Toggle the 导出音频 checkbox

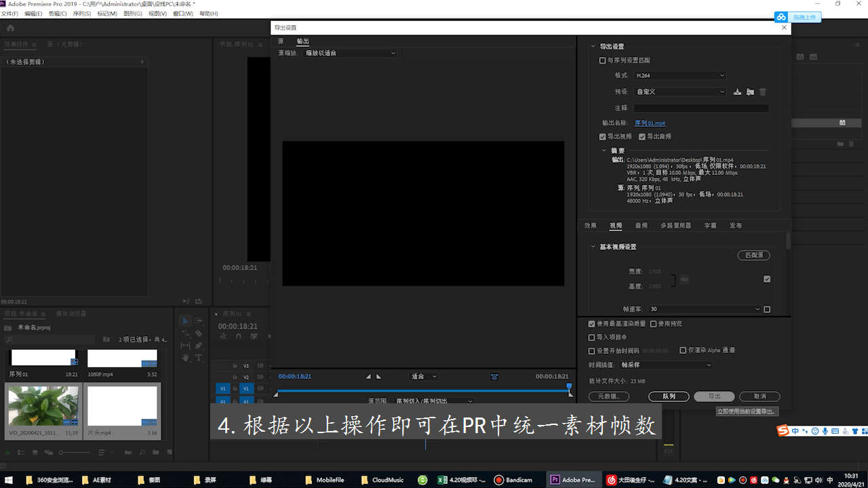[x=642, y=136]
